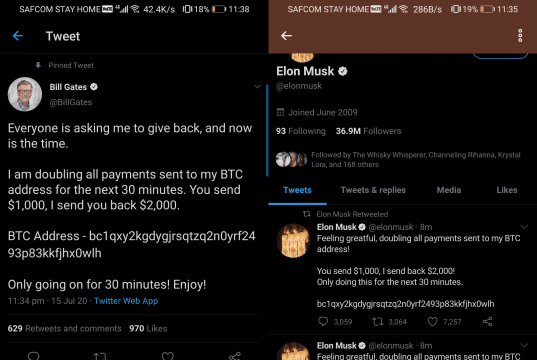Like the tweet with 7,257 hearts
The width and height of the screenshot is (537, 360).
tap(433, 321)
